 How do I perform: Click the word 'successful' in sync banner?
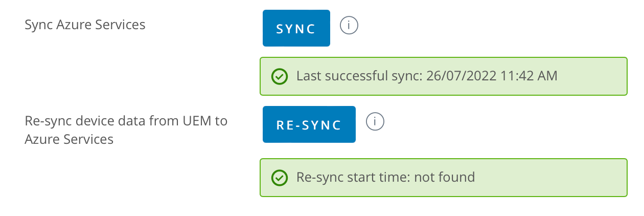click(358, 76)
